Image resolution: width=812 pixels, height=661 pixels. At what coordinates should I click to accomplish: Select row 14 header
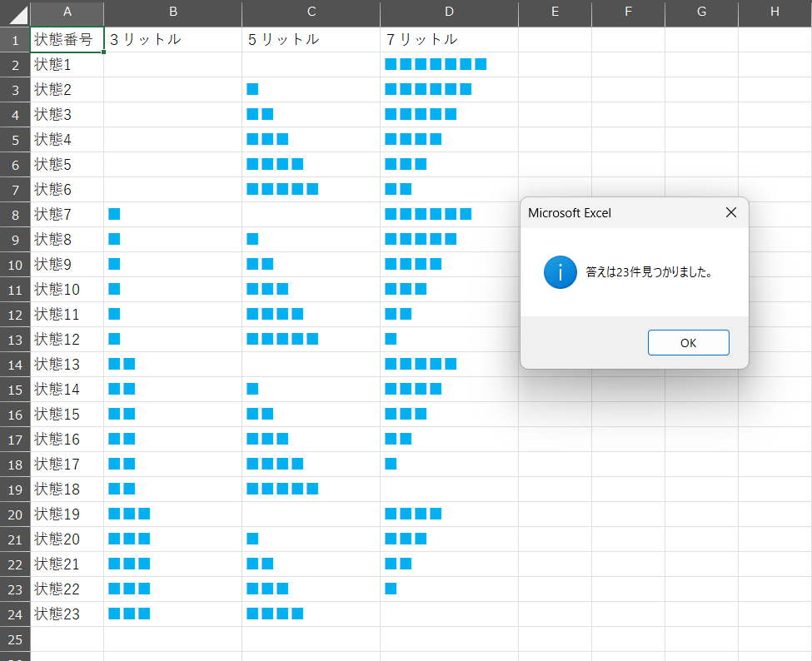[x=15, y=365]
